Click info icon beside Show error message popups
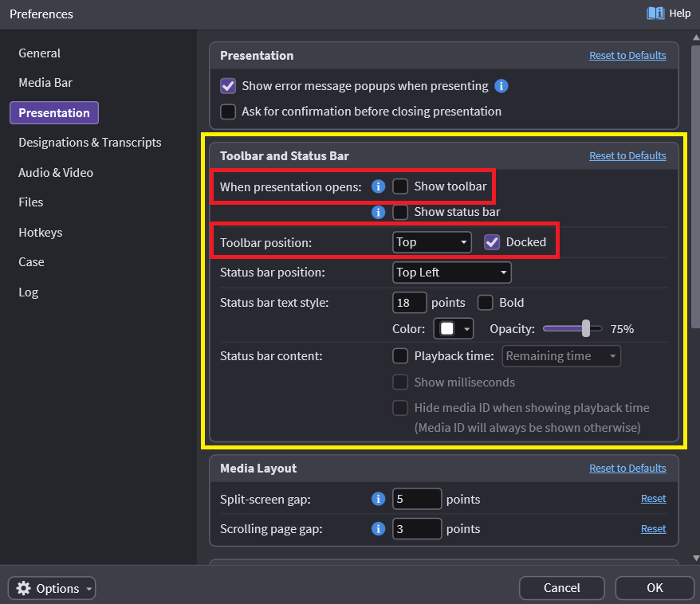The height and width of the screenshot is (604, 700). click(x=501, y=86)
